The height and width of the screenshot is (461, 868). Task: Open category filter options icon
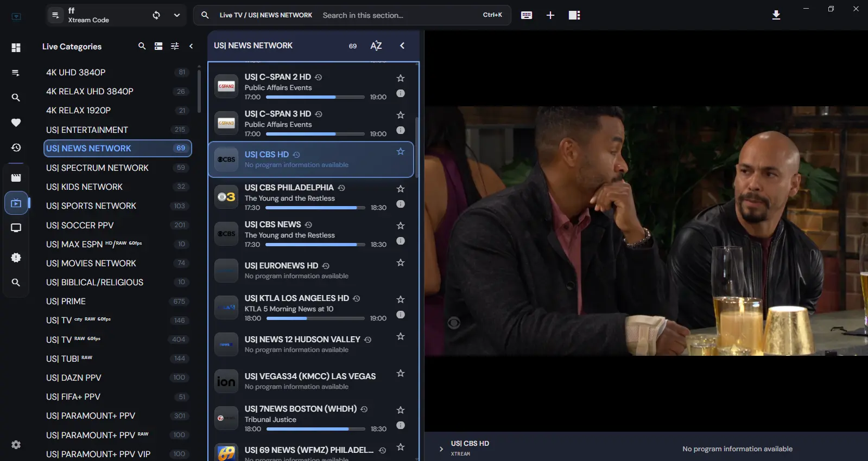175,46
